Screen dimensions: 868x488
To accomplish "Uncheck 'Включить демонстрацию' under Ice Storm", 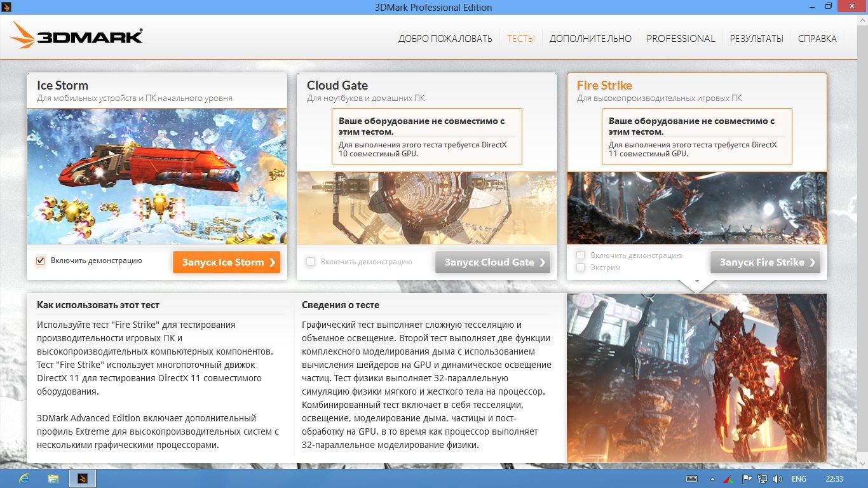I will (x=41, y=261).
